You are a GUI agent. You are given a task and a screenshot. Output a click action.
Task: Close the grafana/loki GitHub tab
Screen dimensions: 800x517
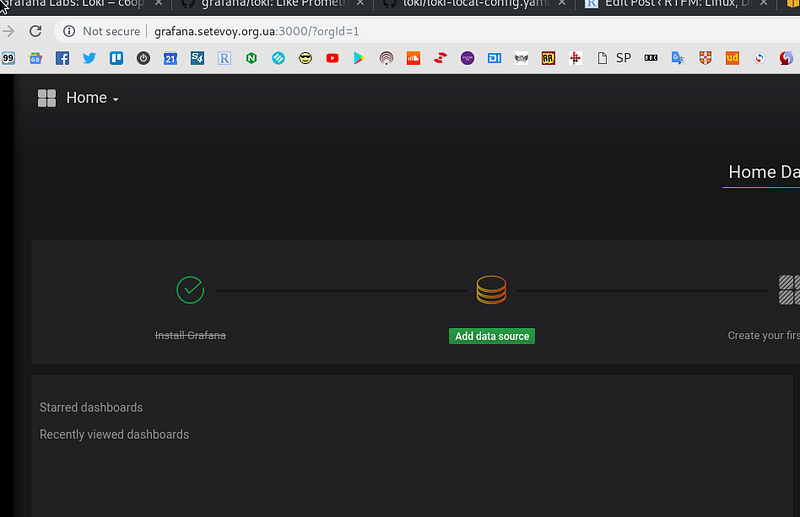[360, 3]
